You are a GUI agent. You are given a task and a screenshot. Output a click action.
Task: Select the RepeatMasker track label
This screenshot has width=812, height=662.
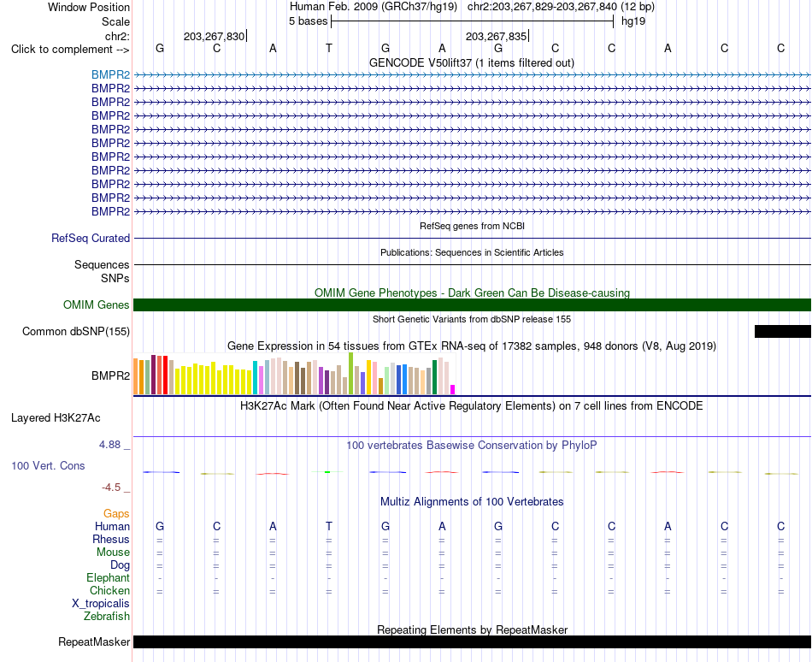94,641
